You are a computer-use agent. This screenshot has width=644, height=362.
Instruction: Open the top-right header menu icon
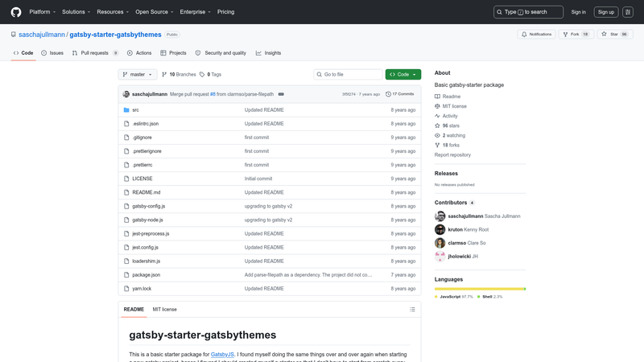click(x=628, y=12)
